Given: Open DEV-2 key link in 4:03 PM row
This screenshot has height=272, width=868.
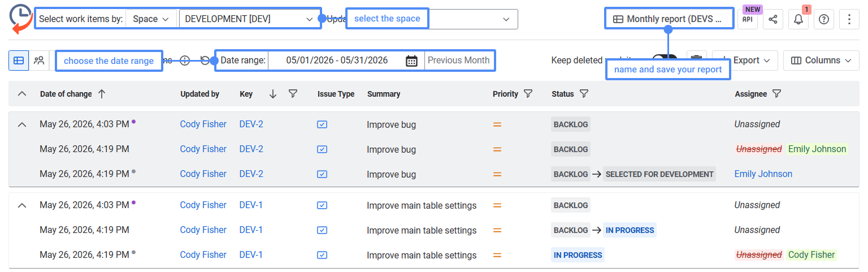Looking at the screenshot, I should (251, 124).
